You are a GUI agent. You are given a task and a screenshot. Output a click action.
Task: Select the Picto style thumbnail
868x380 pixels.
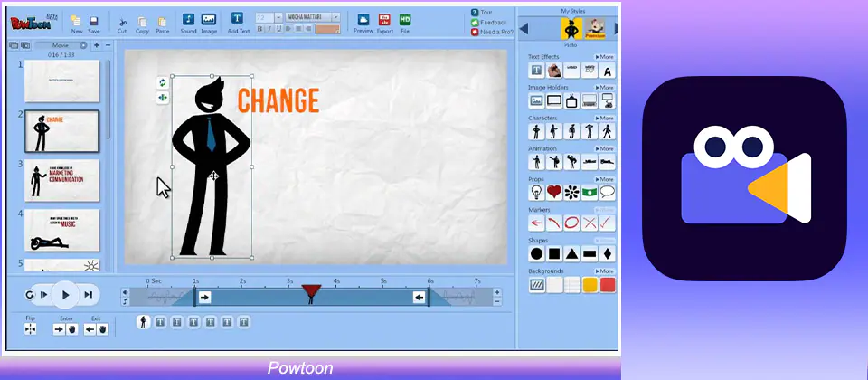[x=571, y=28]
